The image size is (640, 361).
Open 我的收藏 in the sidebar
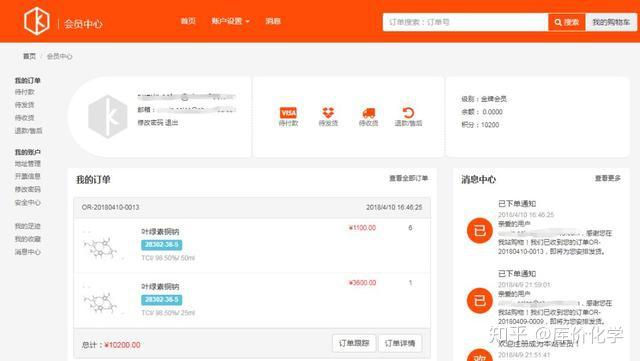click(x=28, y=239)
